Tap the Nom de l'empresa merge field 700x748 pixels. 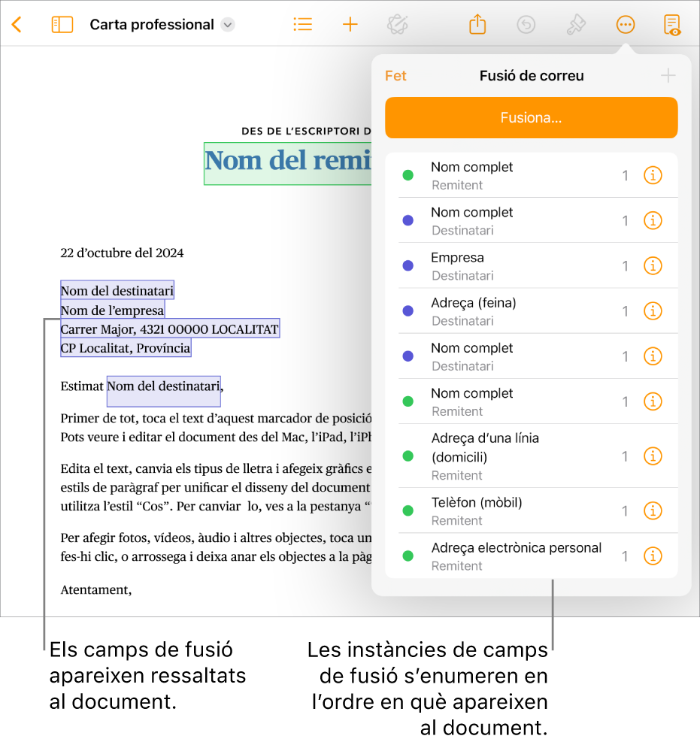112,310
